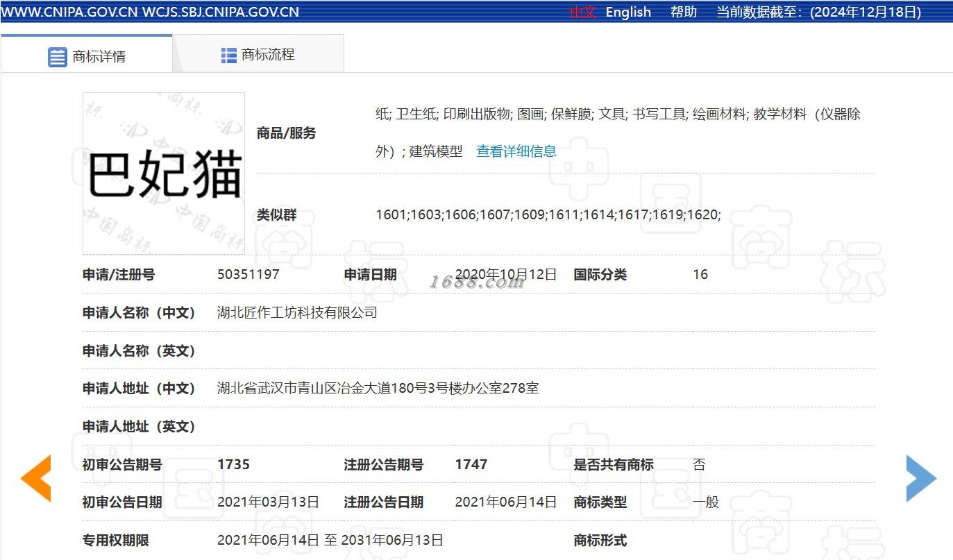
Task: Click the 申请日期 label
Action: pyautogui.click(x=371, y=274)
